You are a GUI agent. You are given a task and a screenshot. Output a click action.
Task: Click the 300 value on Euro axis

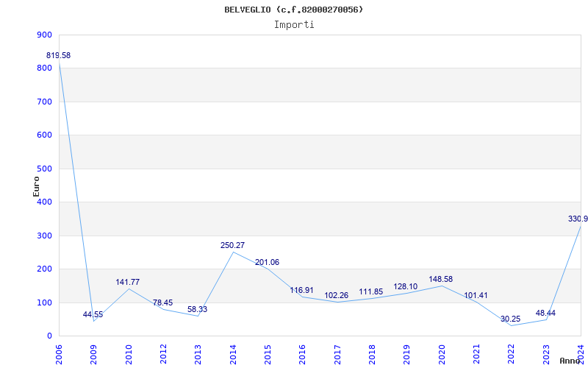point(44,236)
